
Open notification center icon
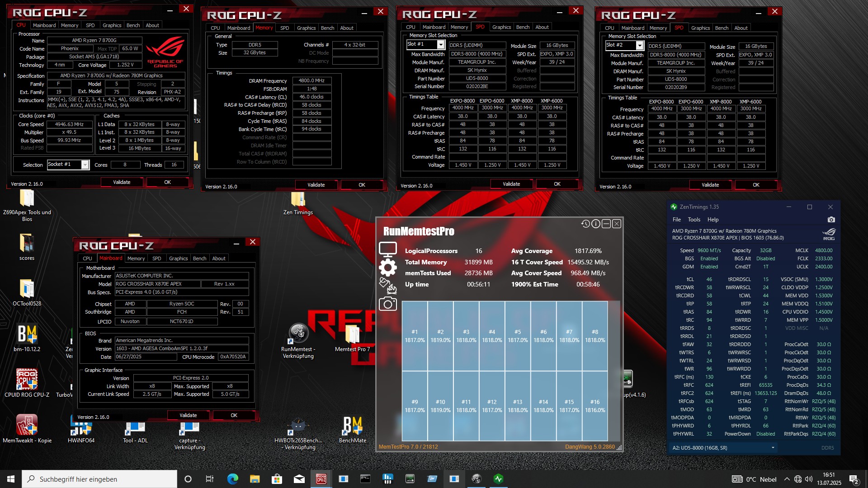coord(854,479)
